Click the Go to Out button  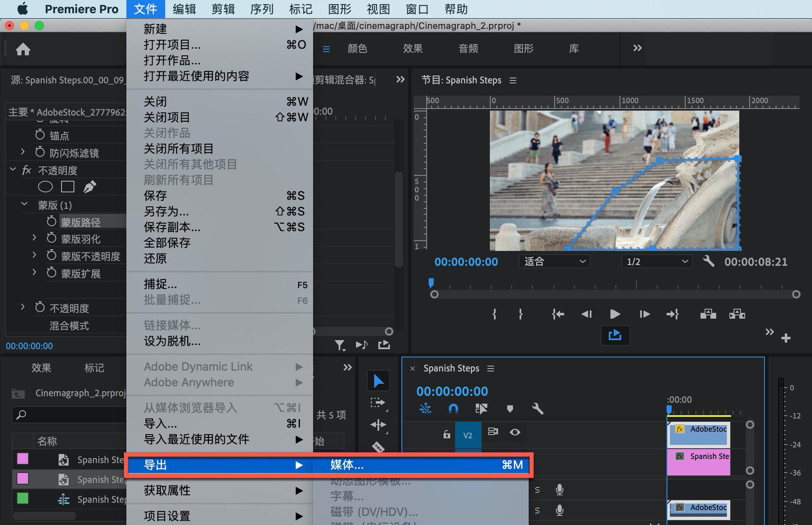coord(672,314)
